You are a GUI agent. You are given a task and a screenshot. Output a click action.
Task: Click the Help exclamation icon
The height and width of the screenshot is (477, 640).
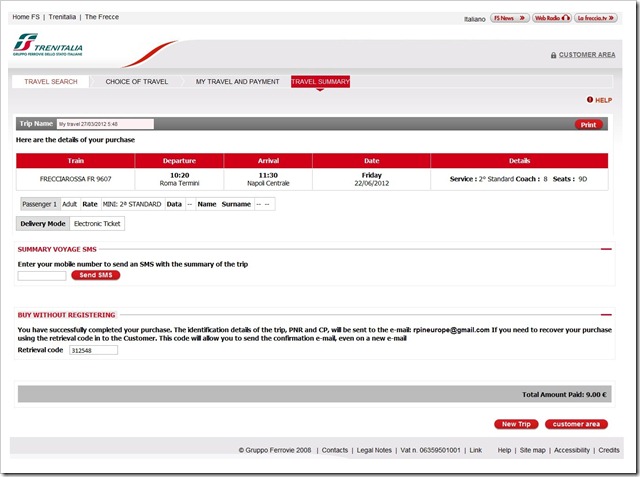[x=590, y=100]
